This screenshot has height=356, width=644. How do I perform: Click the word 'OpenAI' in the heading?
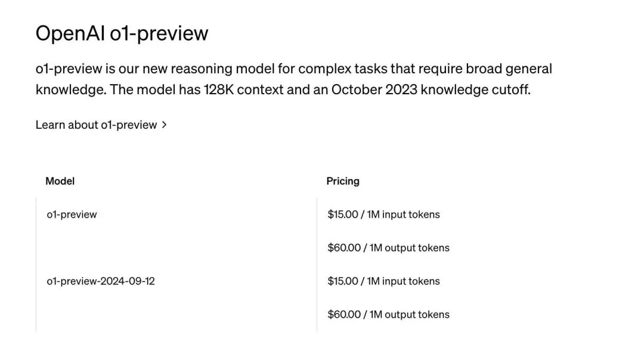70,33
